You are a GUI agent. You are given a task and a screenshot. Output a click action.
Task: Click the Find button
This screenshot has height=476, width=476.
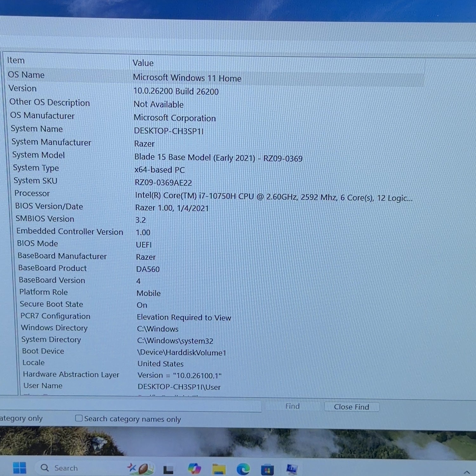[x=292, y=406]
